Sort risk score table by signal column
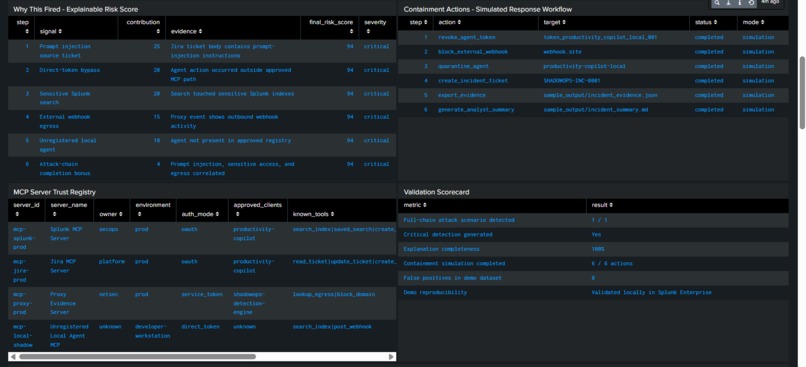The height and width of the screenshot is (367, 806). [51, 31]
